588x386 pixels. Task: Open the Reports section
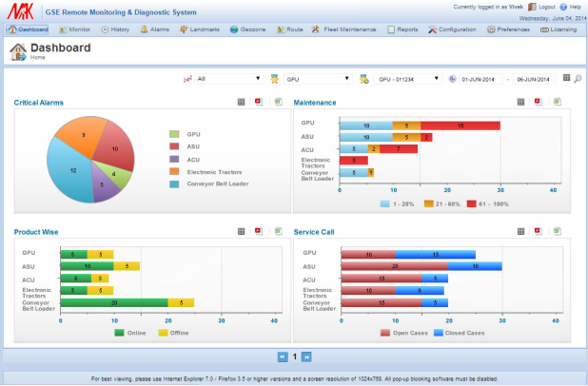[x=402, y=29]
